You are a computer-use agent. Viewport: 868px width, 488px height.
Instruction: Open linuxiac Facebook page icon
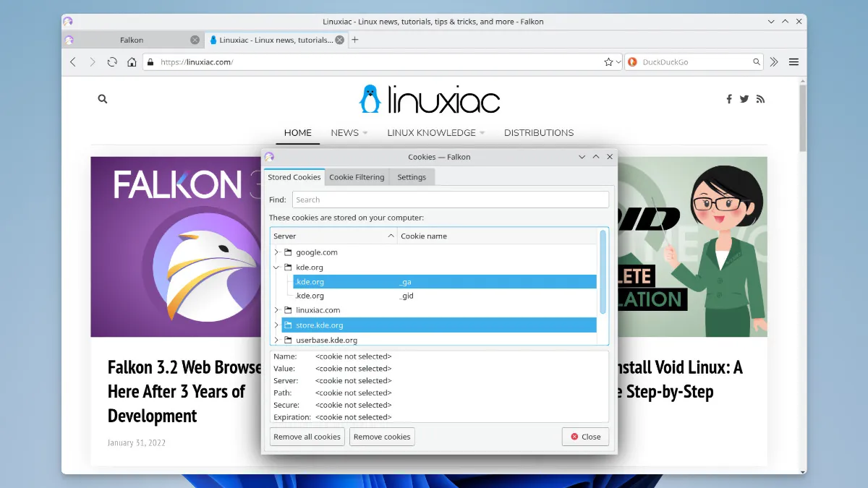click(729, 99)
